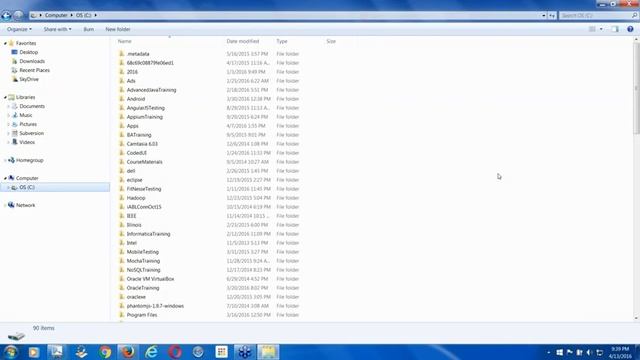Click Computer in the address breadcrumb
This screenshot has height=360, width=640.
56,15
